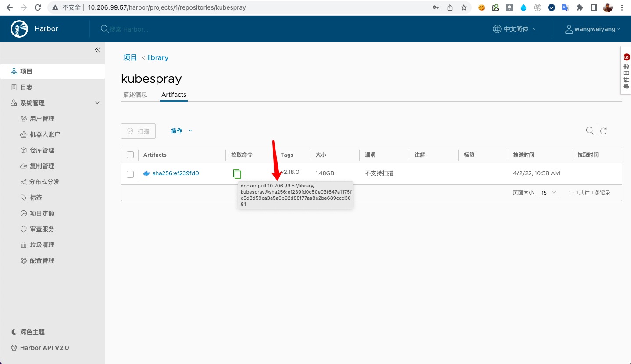The height and width of the screenshot is (364, 631).
Task: Go back to library breadcrumb
Action: click(157, 57)
